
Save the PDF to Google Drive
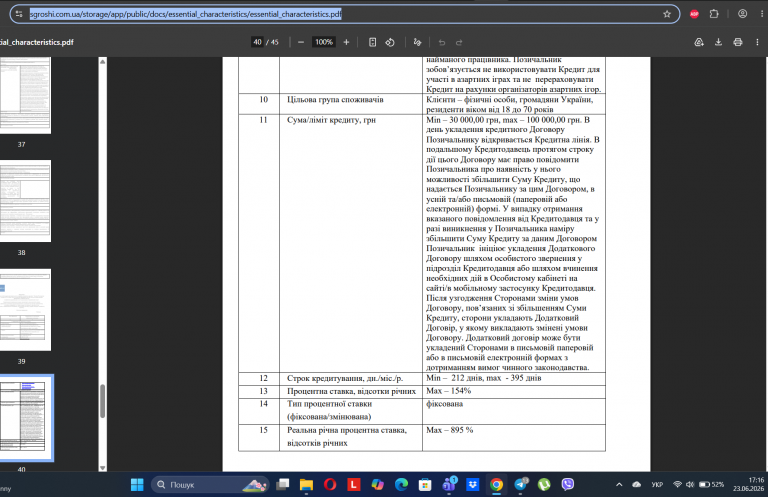click(699, 42)
